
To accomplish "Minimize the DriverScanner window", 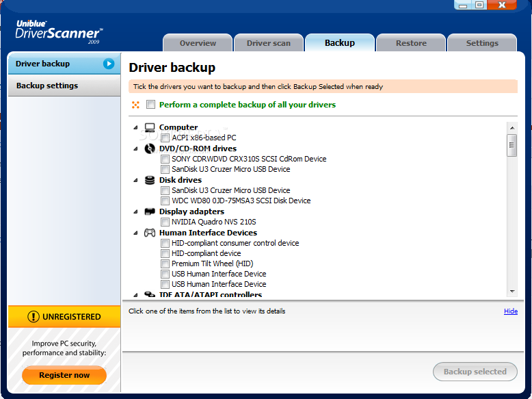I will [463, 5].
